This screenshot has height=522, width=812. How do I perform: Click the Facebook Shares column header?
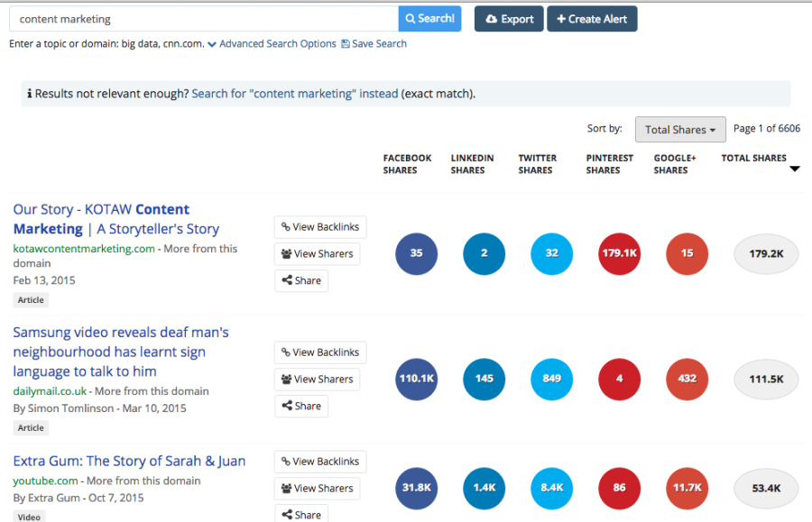tap(407, 164)
